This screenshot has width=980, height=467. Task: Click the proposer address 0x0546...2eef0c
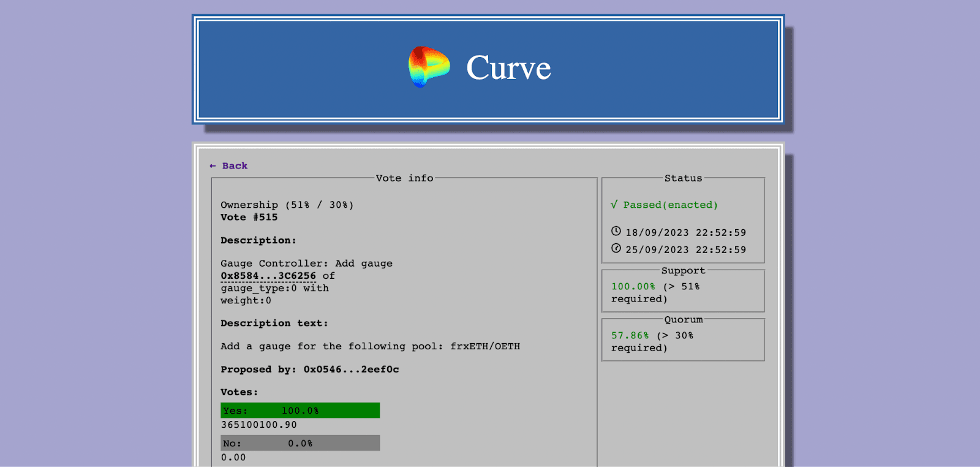pyautogui.click(x=352, y=369)
